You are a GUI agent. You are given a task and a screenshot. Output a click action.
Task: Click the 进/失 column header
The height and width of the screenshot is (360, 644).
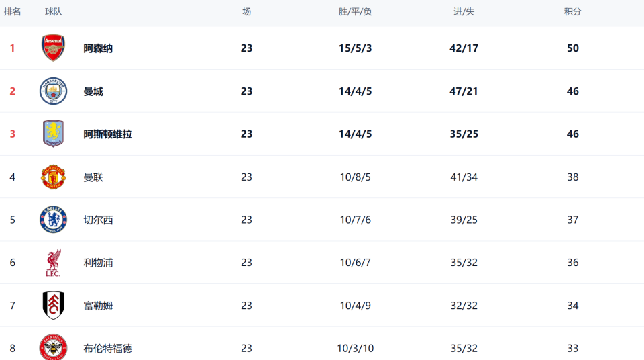[x=464, y=12]
